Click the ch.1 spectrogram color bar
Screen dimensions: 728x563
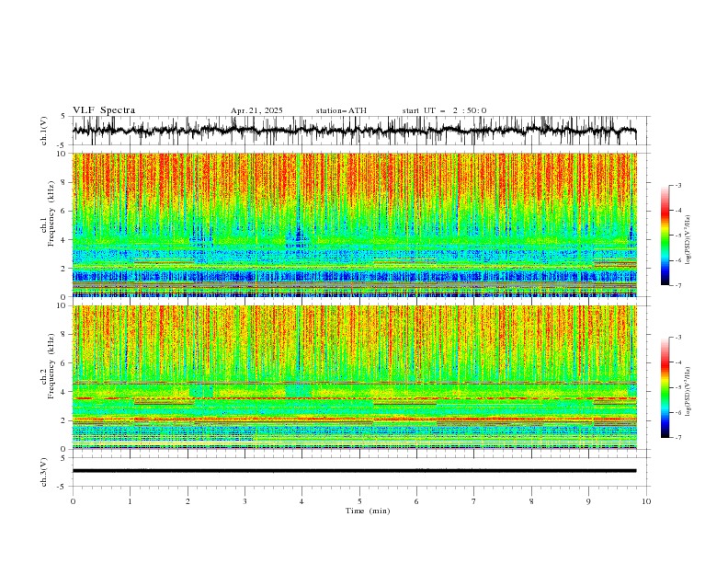tap(665, 236)
